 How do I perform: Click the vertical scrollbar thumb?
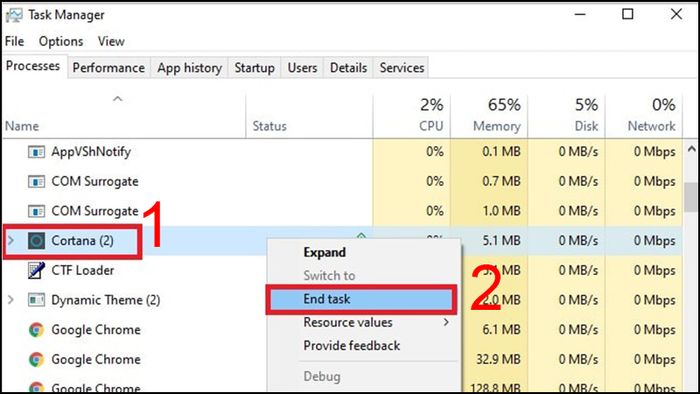(x=692, y=197)
